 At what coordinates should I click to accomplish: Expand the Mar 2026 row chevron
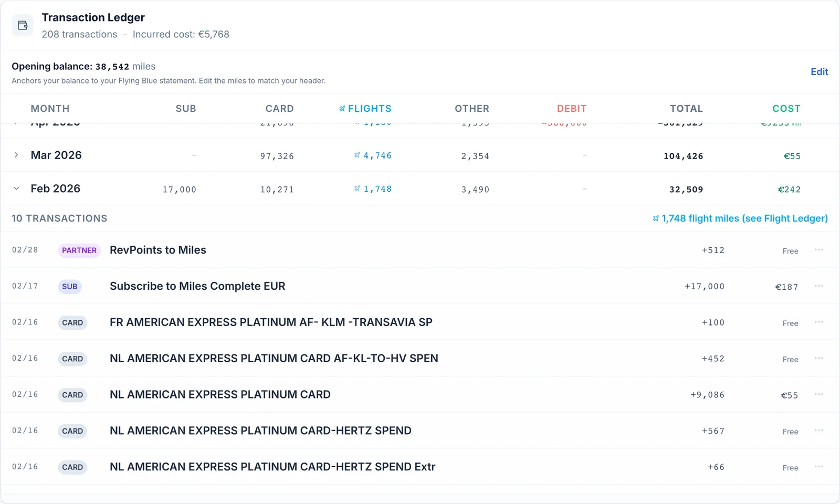coord(16,155)
